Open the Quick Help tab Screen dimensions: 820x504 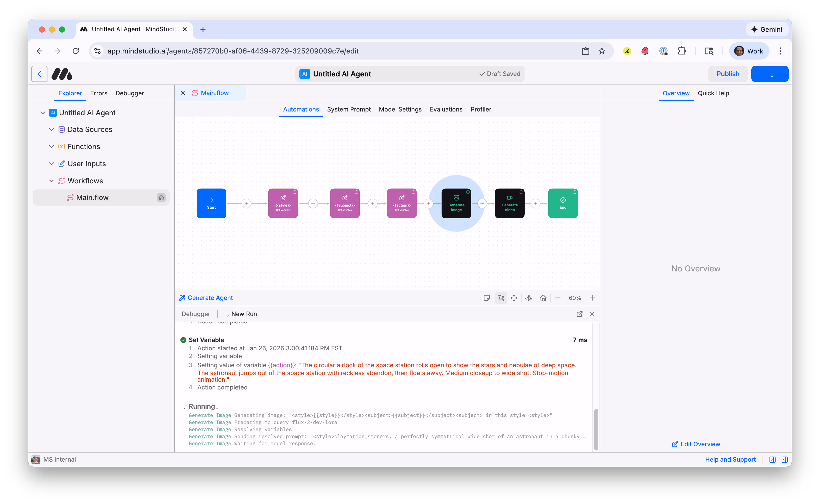713,93
